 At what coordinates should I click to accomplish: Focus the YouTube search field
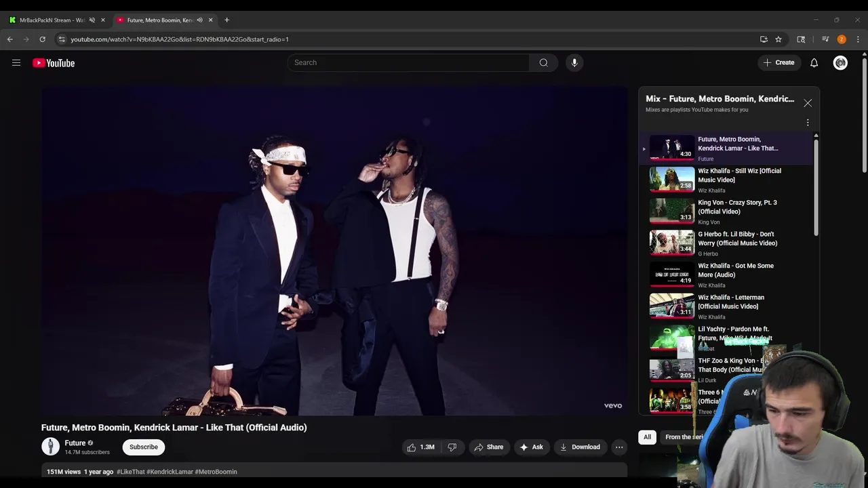pyautogui.click(x=408, y=62)
